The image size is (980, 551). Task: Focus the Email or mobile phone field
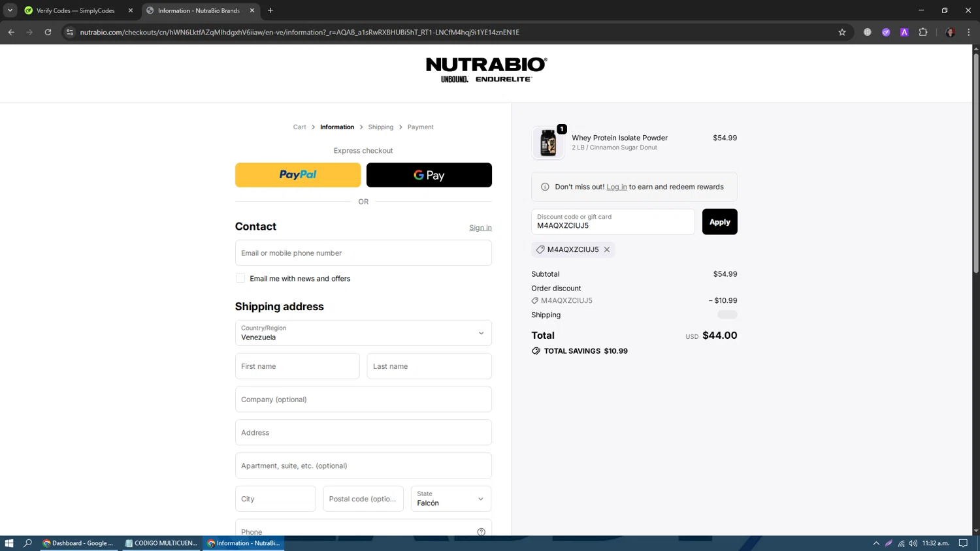point(363,253)
